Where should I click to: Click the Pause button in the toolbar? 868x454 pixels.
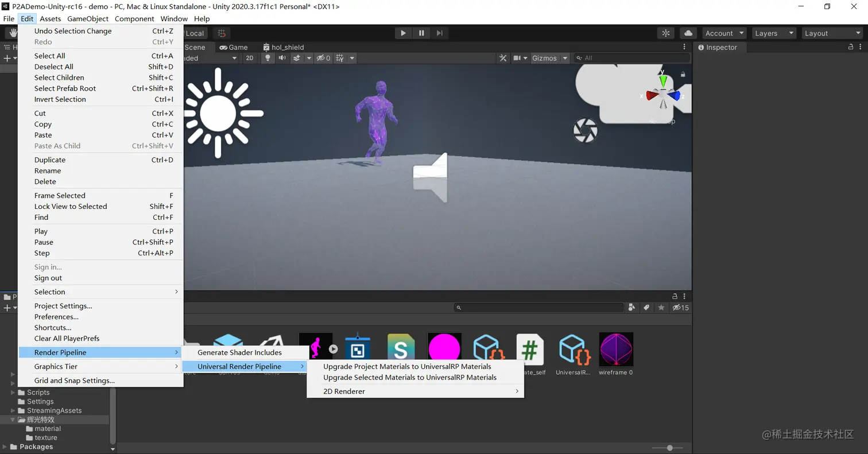pyautogui.click(x=421, y=33)
